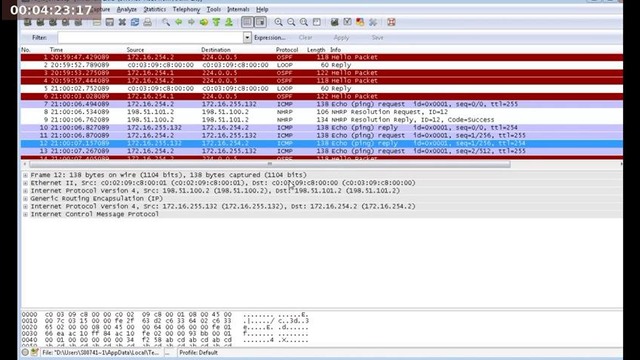Sort by the Time column header
The width and height of the screenshot is (640, 360).
(56, 50)
